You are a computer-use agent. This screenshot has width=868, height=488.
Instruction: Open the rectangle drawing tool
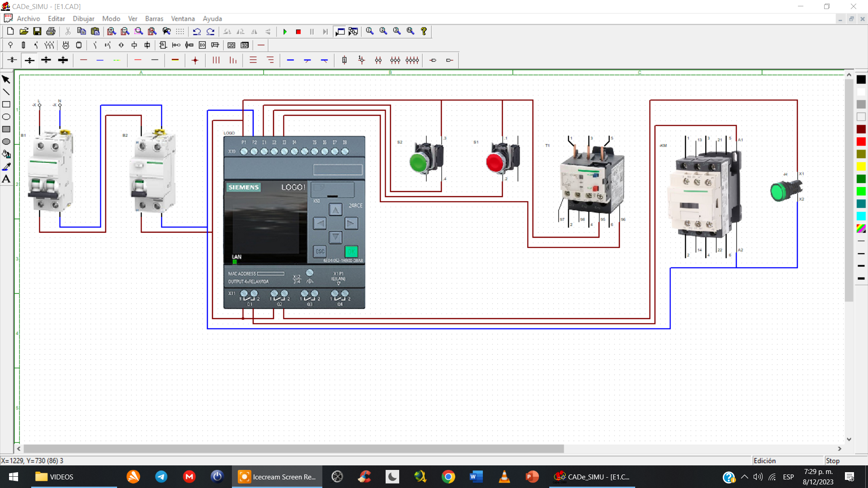pyautogui.click(x=6, y=104)
